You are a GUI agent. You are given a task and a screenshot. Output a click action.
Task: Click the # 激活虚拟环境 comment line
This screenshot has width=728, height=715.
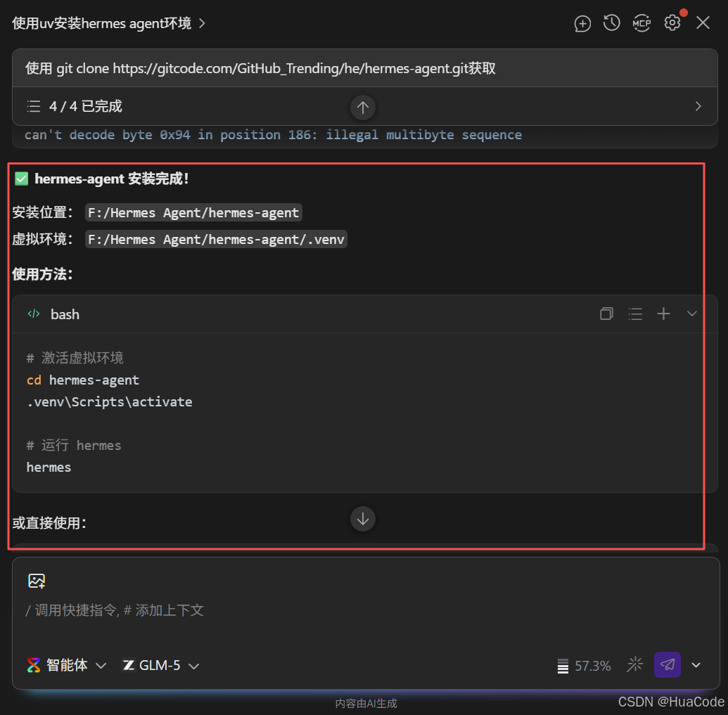pyautogui.click(x=75, y=358)
